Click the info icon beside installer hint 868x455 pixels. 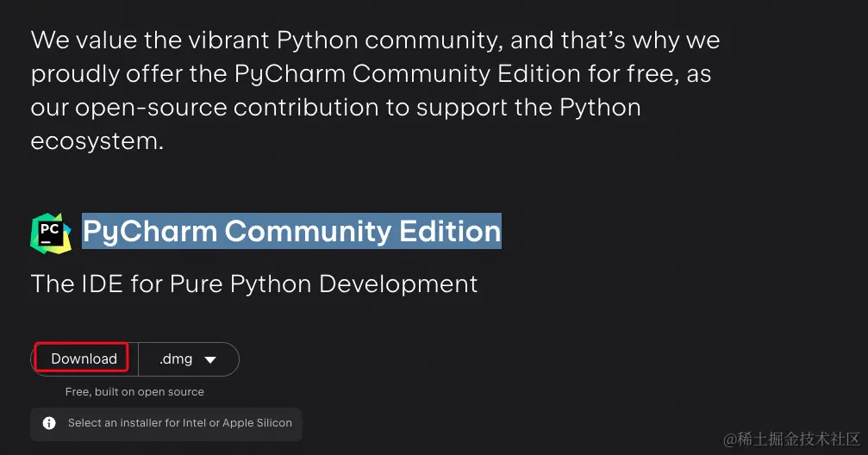(x=49, y=423)
